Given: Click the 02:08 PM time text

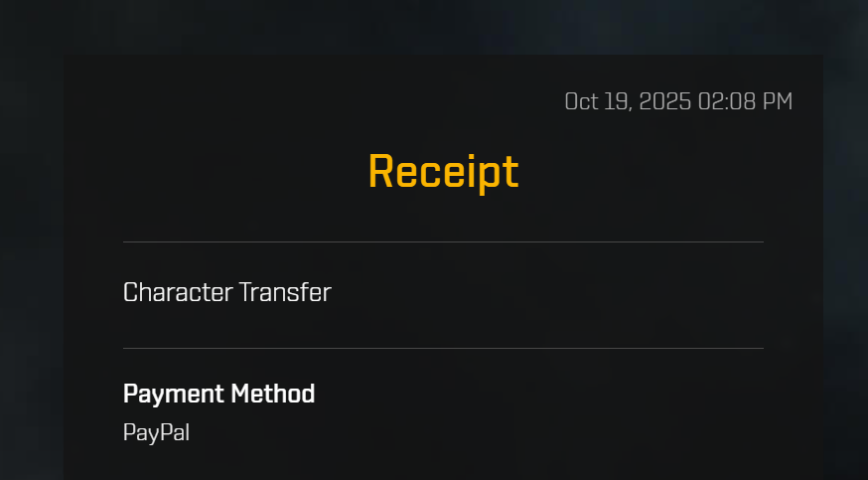Looking at the screenshot, I should click(x=745, y=102).
